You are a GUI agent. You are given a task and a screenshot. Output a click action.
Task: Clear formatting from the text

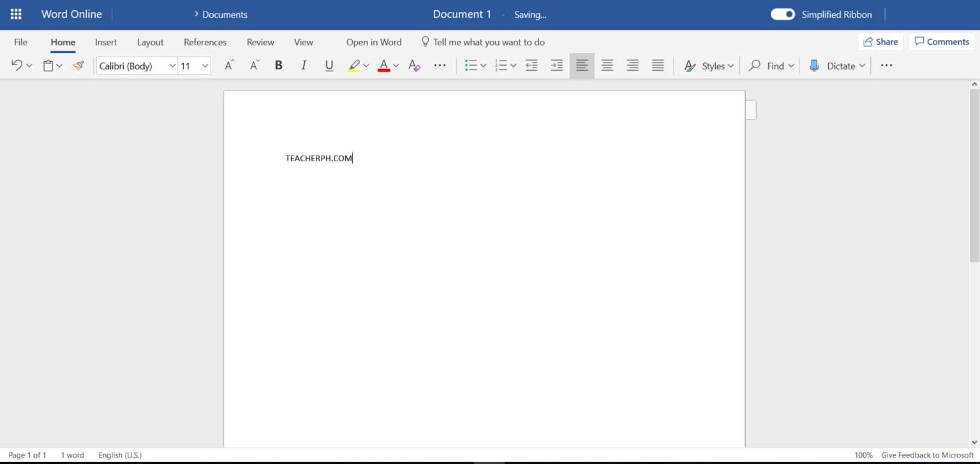[413, 65]
